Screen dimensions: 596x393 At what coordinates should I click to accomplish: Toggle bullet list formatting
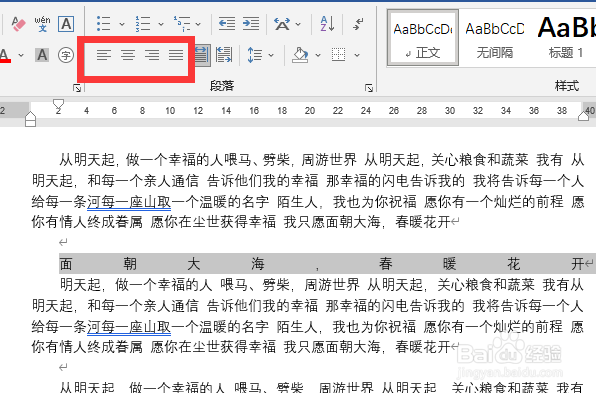[103, 24]
